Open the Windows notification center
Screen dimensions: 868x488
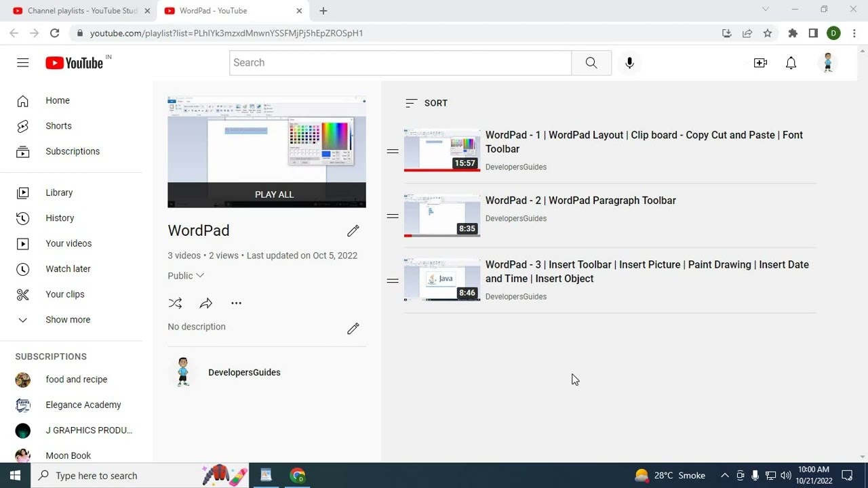[847, 476]
